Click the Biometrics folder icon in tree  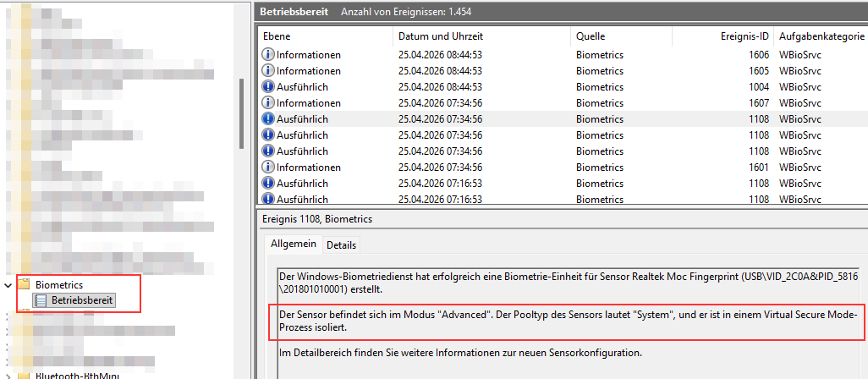point(24,285)
